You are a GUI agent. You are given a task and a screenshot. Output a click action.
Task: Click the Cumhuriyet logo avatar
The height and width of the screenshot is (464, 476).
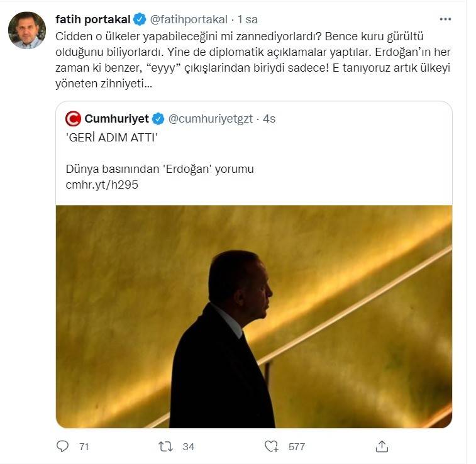click(74, 119)
